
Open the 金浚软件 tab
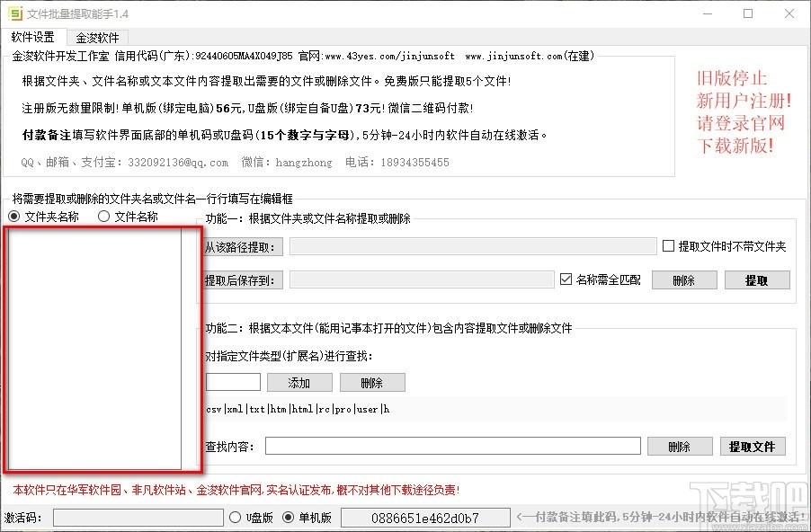tap(97, 37)
